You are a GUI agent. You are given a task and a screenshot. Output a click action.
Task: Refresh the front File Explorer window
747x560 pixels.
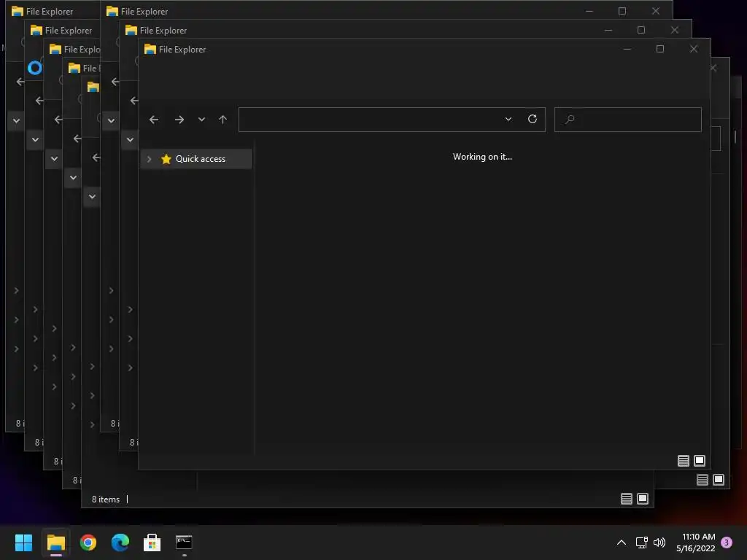(533, 119)
